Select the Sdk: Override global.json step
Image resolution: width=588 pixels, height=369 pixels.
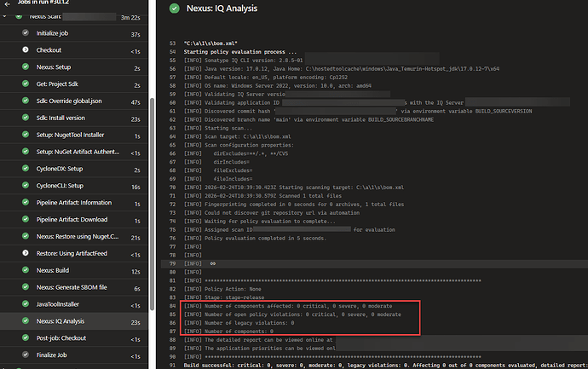coord(78,101)
